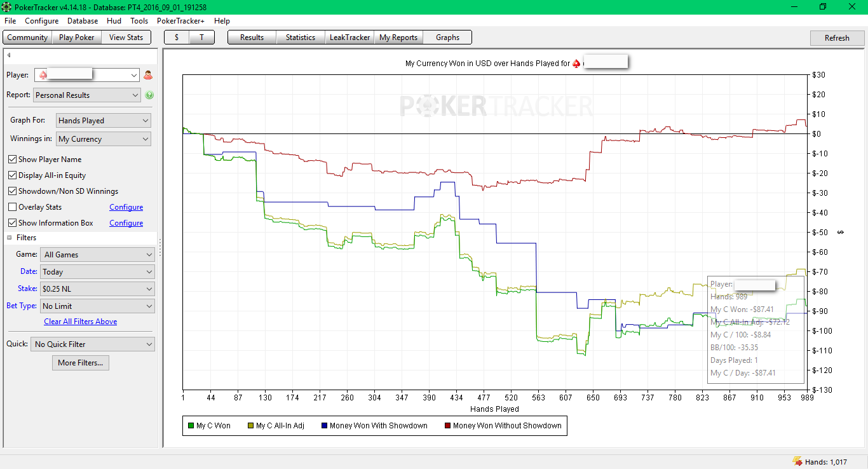Open the Player dropdown
The height and width of the screenshot is (469, 868).
86,75
